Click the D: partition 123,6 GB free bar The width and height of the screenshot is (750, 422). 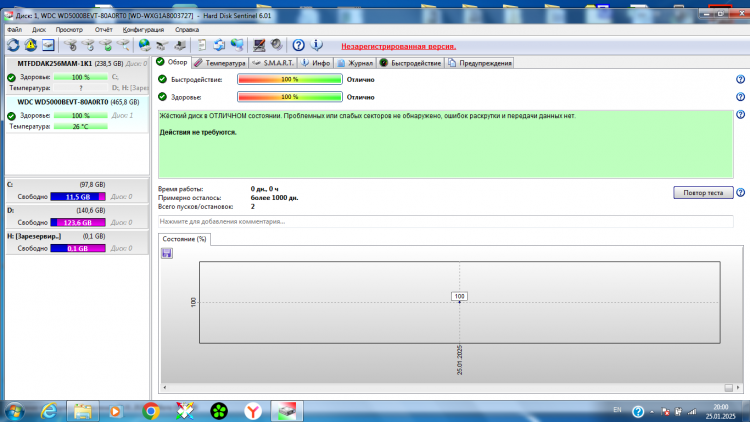[78, 222]
